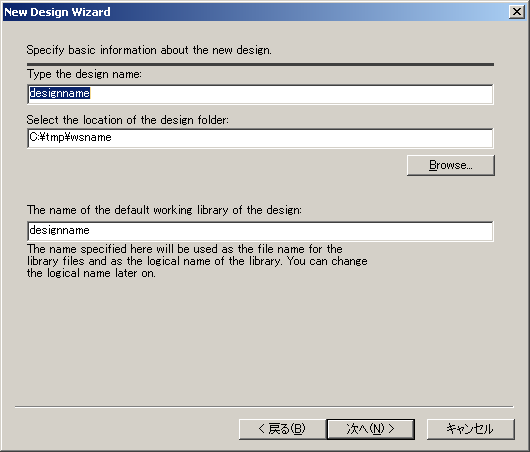
Task: Select the default working library name field
Action: [260, 231]
